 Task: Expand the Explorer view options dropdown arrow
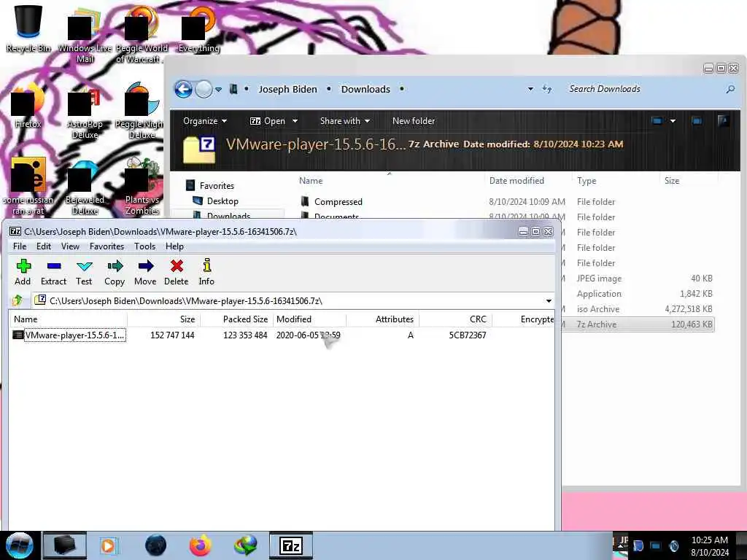(x=673, y=121)
